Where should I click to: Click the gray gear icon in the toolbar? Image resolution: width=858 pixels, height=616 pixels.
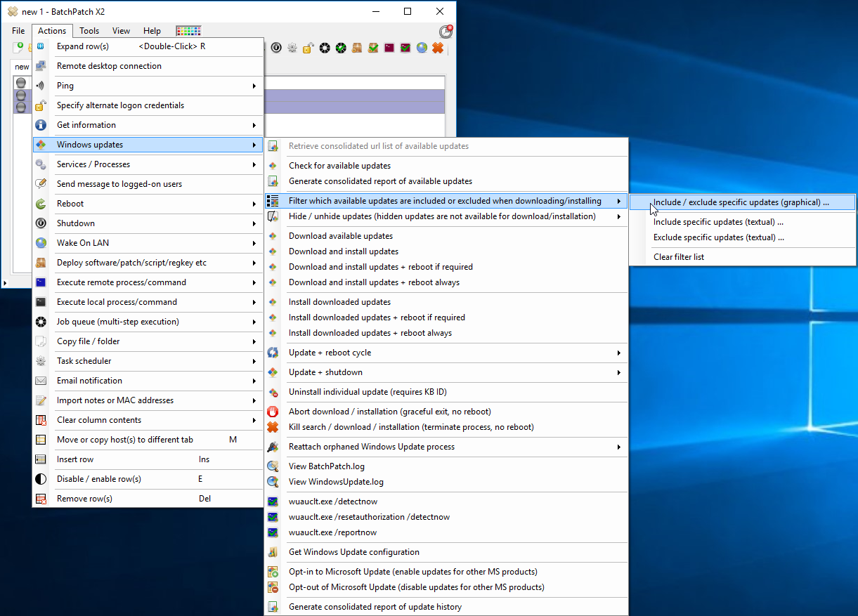click(x=292, y=48)
